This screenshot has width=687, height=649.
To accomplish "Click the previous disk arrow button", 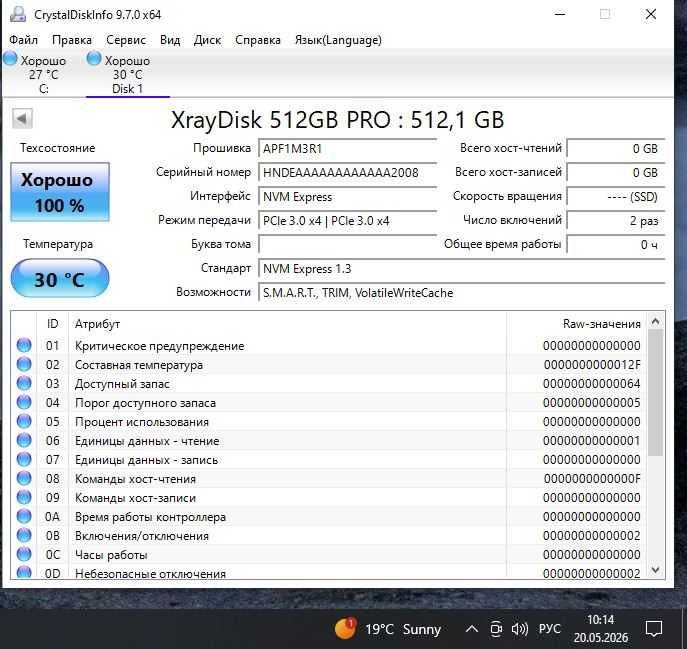I will [x=22, y=118].
